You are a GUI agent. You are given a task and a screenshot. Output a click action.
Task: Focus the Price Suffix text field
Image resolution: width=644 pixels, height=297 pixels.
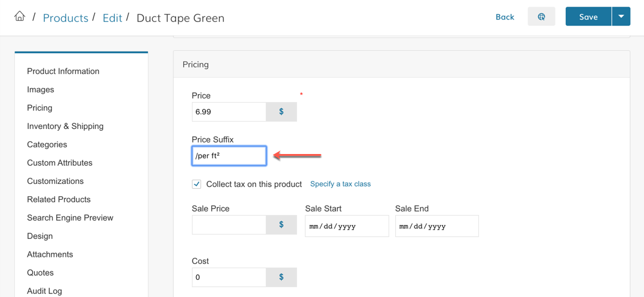(229, 156)
